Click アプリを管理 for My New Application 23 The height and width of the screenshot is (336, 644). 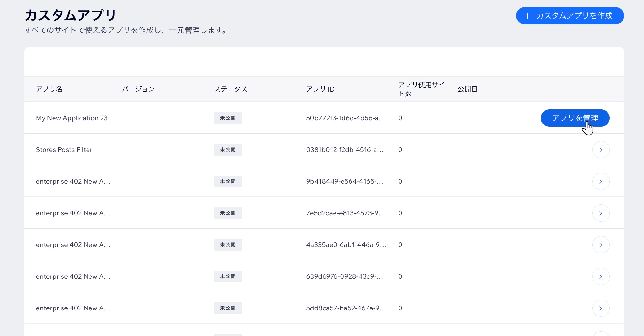pos(575,118)
